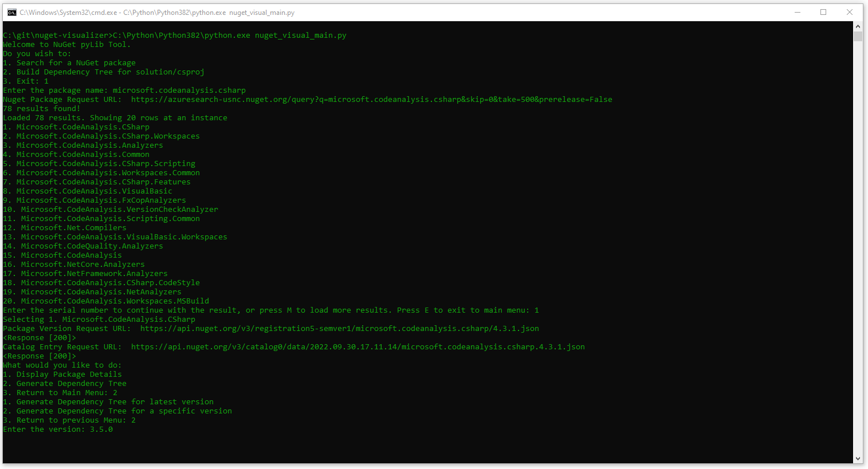868x469 pixels.
Task: Click 'What would you like to do:' line
Action: (62, 365)
